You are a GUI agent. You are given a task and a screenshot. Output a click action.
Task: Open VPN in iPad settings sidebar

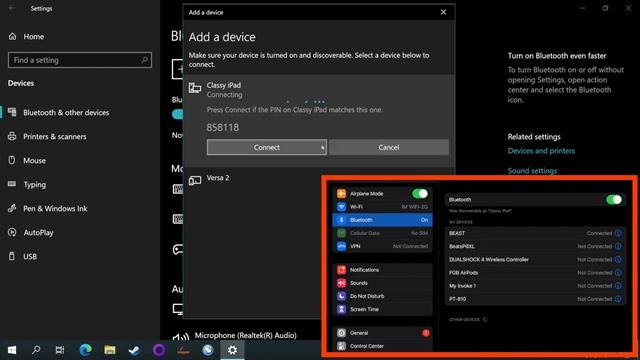pos(382,246)
